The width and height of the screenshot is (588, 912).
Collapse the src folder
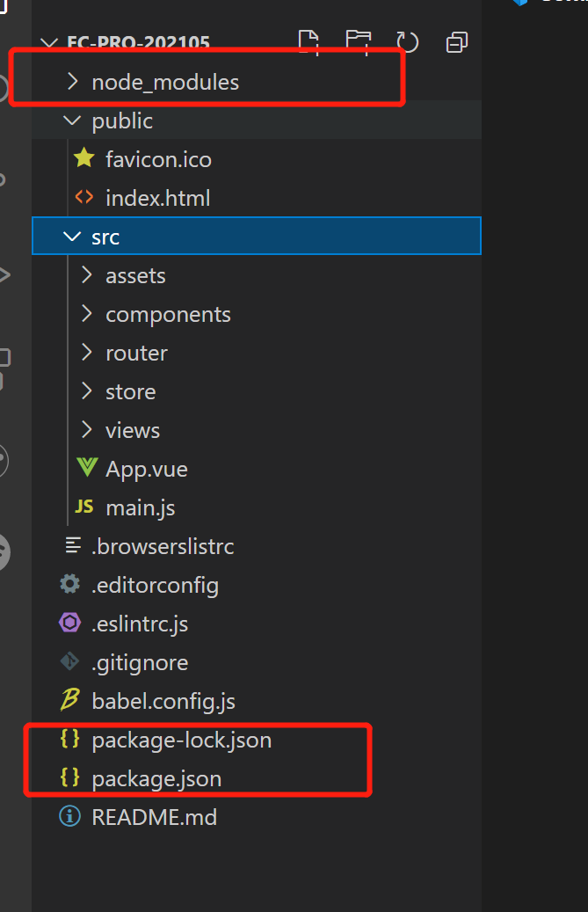pos(72,237)
